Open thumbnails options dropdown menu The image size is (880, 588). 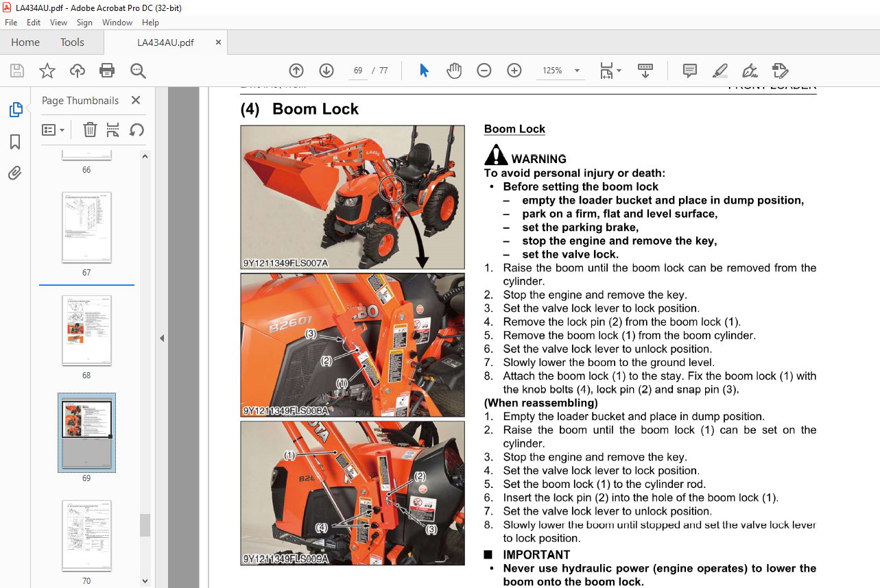[53, 130]
